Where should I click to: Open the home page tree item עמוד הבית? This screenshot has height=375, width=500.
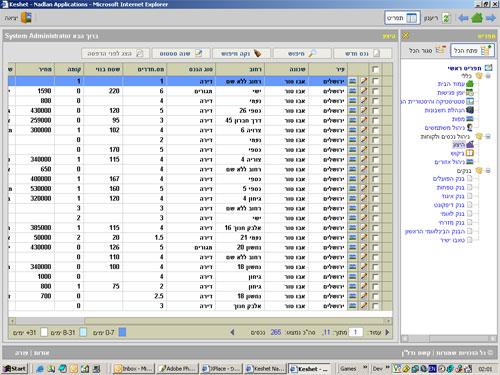click(x=455, y=83)
